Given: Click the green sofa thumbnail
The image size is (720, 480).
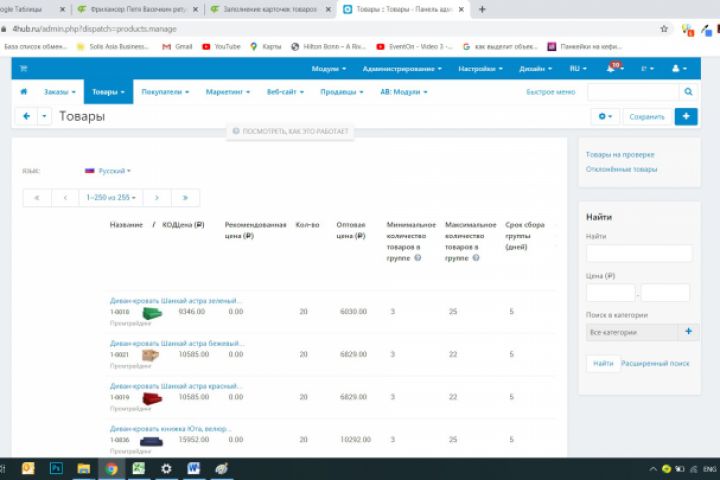Looking at the screenshot, I should coord(152,313).
